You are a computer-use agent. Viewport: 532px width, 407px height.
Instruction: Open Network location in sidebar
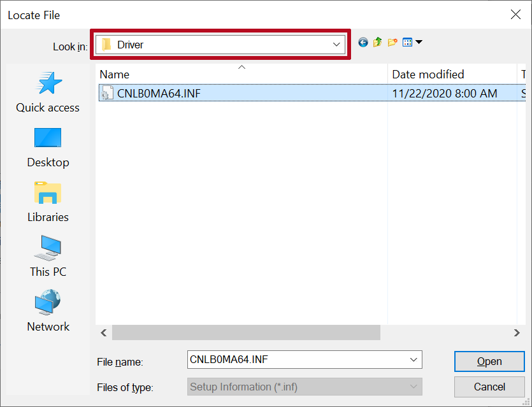pyautogui.click(x=48, y=311)
